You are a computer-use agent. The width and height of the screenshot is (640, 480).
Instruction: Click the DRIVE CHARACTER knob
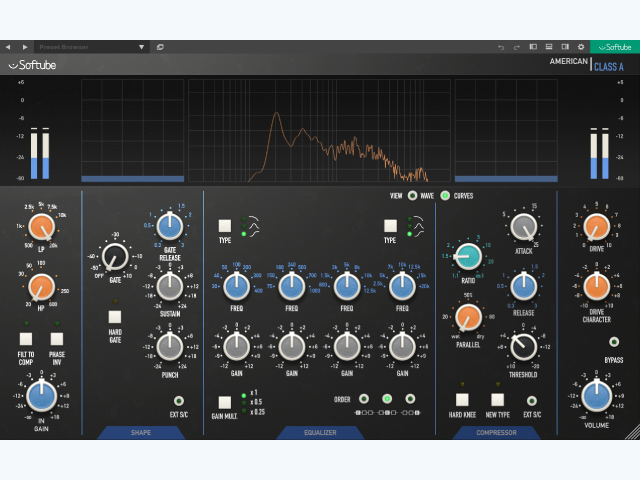[596, 287]
